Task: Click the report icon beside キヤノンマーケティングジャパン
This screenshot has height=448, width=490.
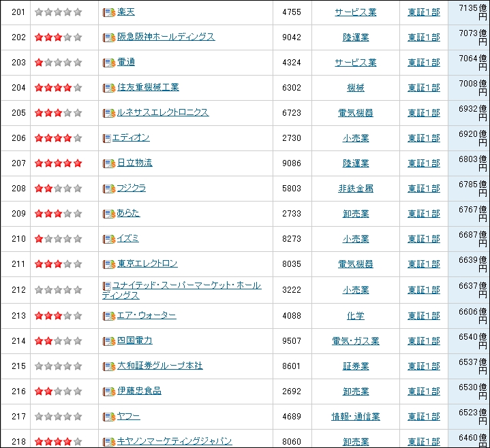Action: pyautogui.click(x=109, y=442)
